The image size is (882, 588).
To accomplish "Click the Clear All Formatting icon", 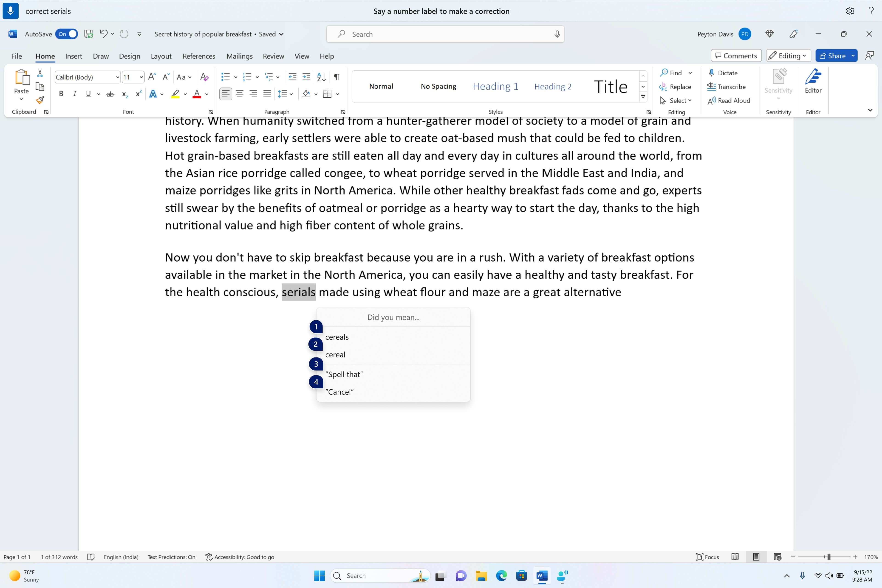I will 204,77.
